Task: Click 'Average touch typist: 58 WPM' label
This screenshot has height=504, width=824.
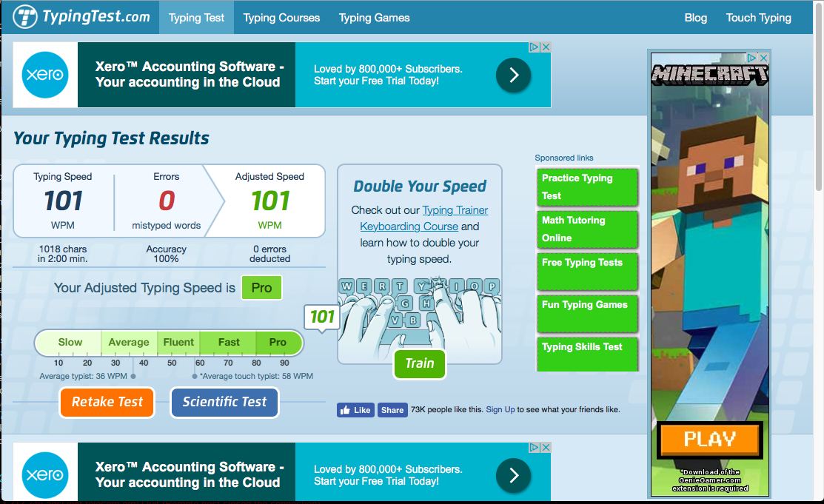Action: pyautogui.click(x=257, y=376)
